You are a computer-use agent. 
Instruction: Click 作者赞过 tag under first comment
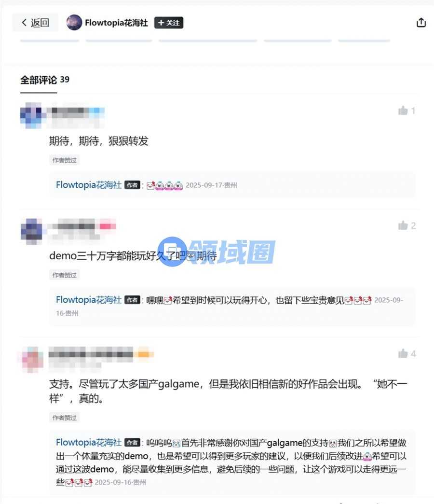click(x=65, y=160)
